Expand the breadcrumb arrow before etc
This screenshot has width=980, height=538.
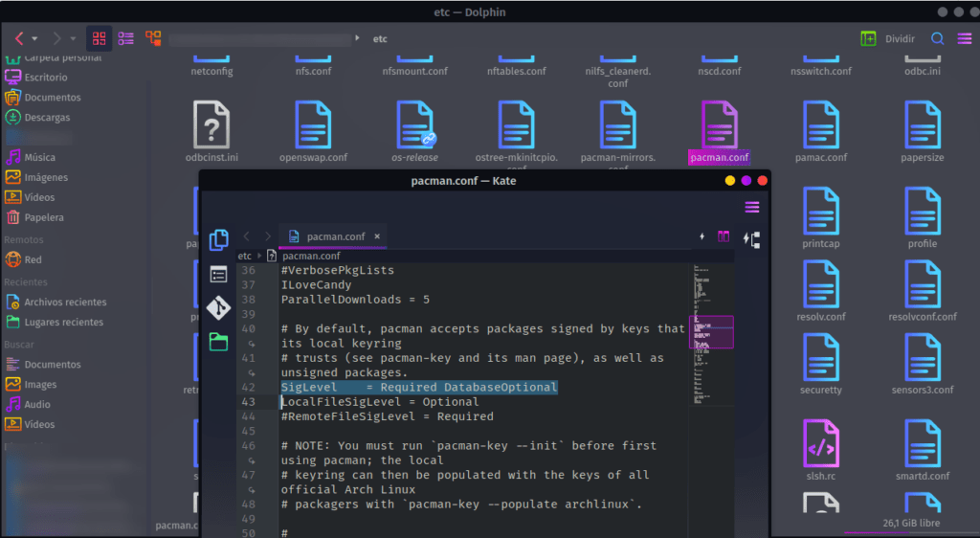358,38
